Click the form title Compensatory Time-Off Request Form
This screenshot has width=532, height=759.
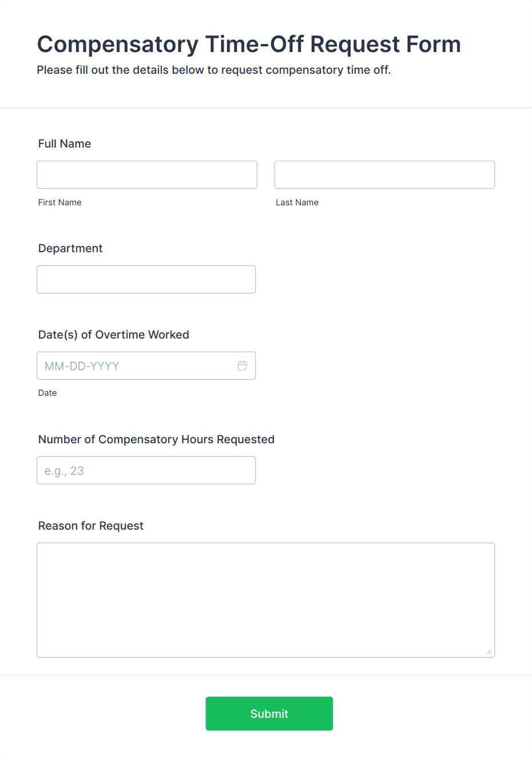click(x=249, y=44)
